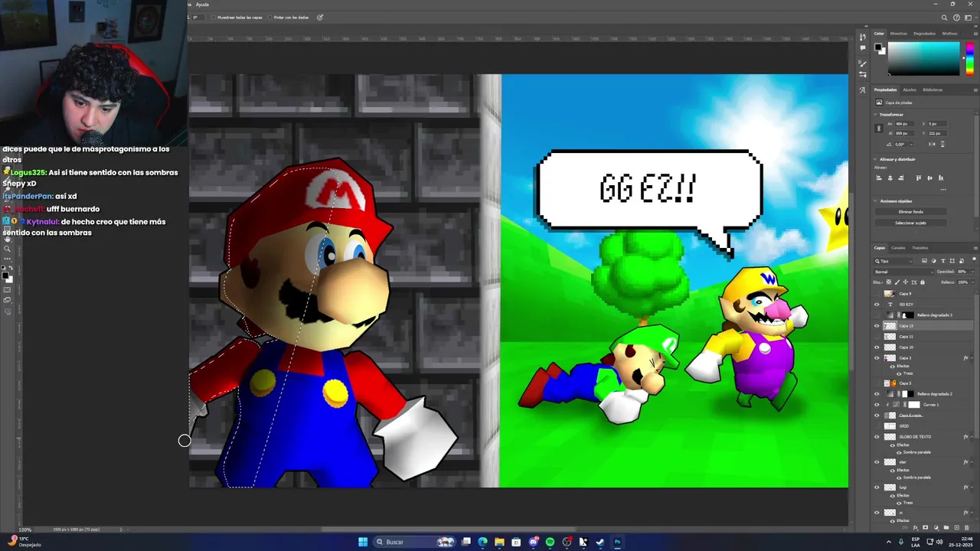
Task: Pick a color in the color field
Action: tap(923, 58)
